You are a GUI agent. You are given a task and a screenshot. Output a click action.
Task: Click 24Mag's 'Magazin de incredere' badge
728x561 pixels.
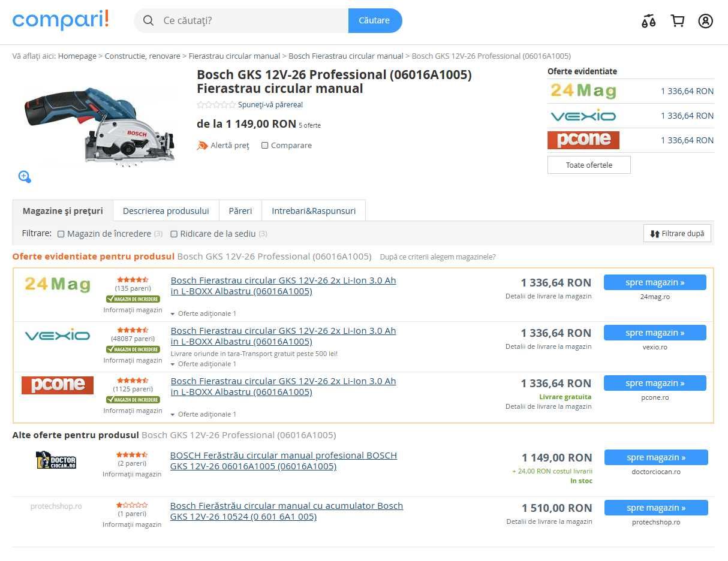tap(133, 299)
